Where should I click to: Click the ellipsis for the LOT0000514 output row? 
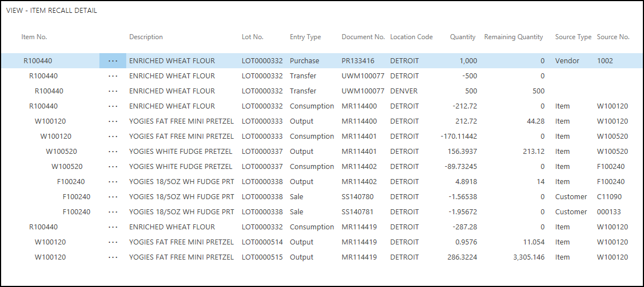[113, 242]
